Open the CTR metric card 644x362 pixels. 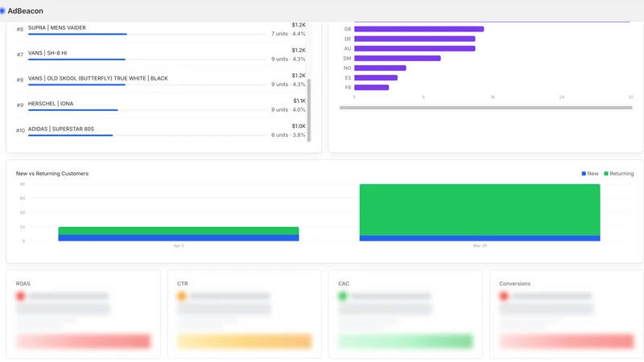pyautogui.click(x=245, y=314)
